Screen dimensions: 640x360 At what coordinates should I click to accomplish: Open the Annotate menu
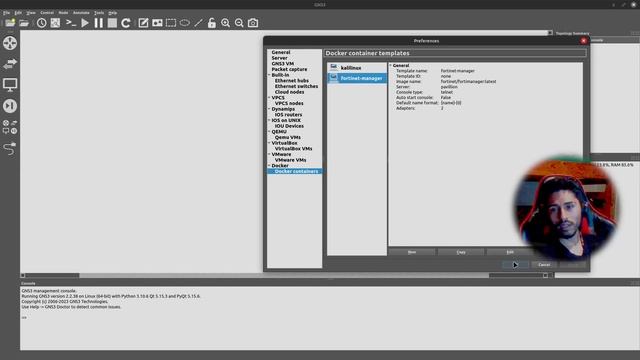point(81,13)
